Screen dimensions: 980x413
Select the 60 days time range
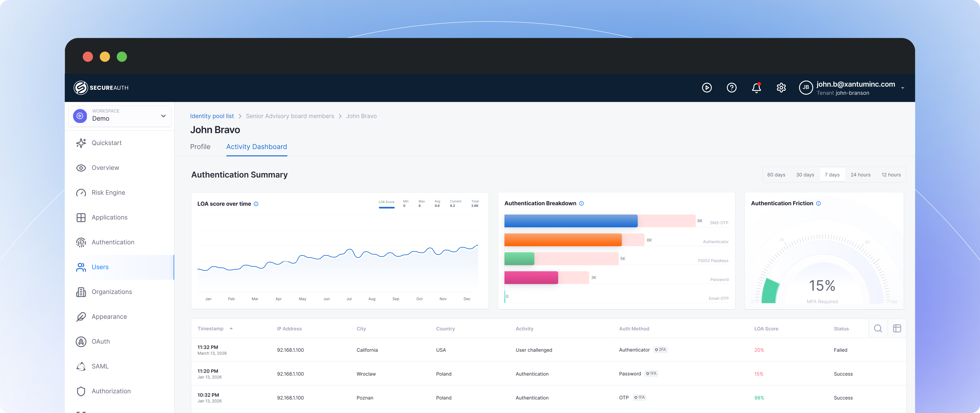click(776, 175)
